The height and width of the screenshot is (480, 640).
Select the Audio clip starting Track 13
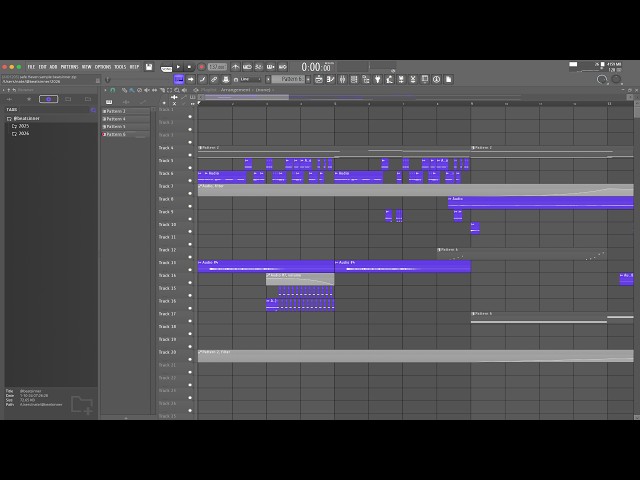pos(266,266)
